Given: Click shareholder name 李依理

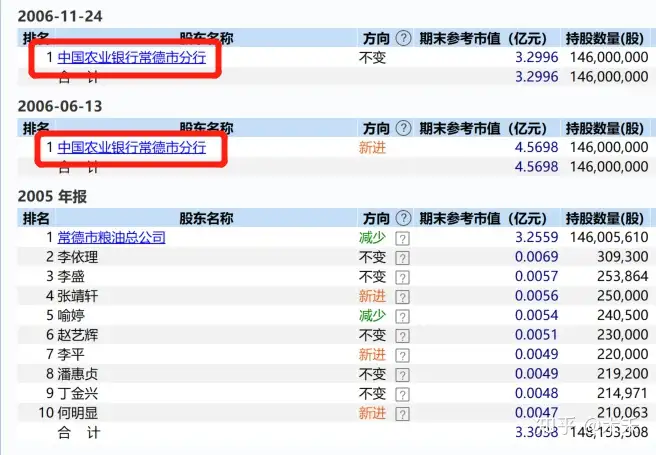Looking at the screenshot, I should coord(78,257).
